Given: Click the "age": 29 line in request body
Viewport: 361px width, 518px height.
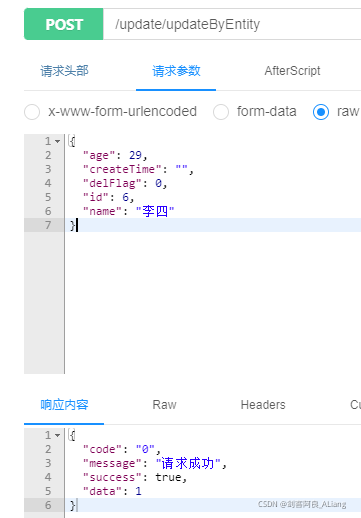Looking at the screenshot, I should pos(115,155).
